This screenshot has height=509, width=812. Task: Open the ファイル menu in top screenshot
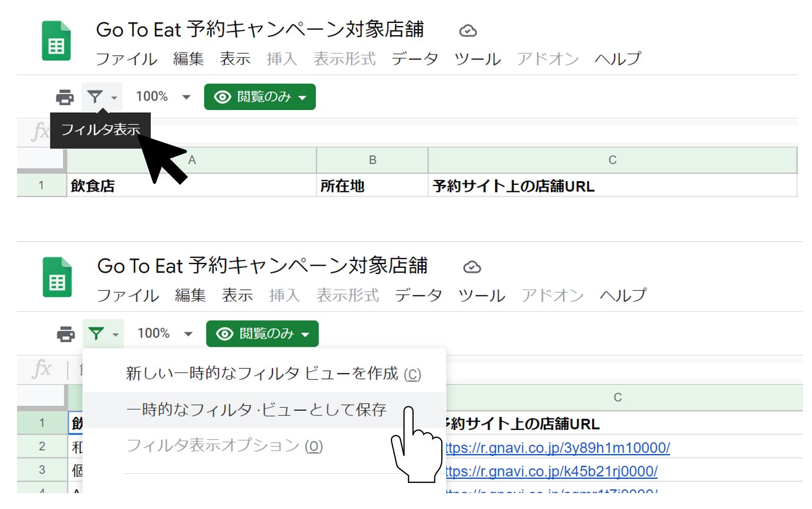coord(126,58)
